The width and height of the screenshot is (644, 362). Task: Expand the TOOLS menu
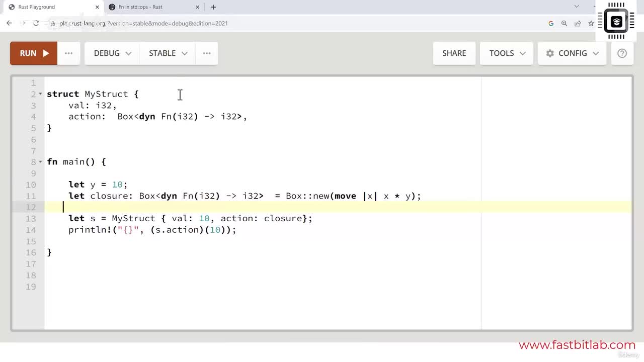[x=507, y=53]
